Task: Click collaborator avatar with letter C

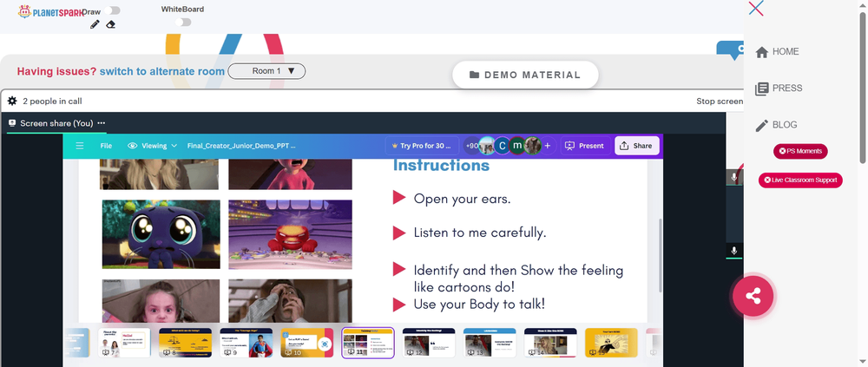Action: point(502,146)
